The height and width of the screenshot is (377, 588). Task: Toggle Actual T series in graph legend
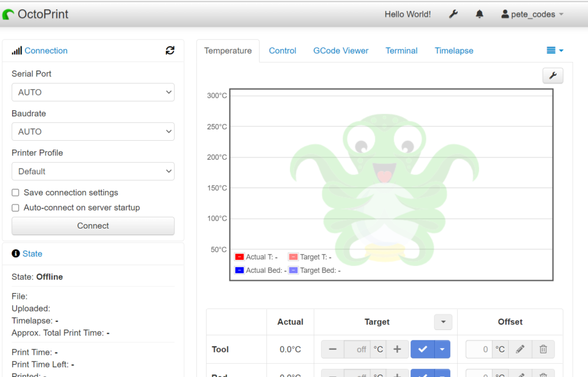point(239,257)
